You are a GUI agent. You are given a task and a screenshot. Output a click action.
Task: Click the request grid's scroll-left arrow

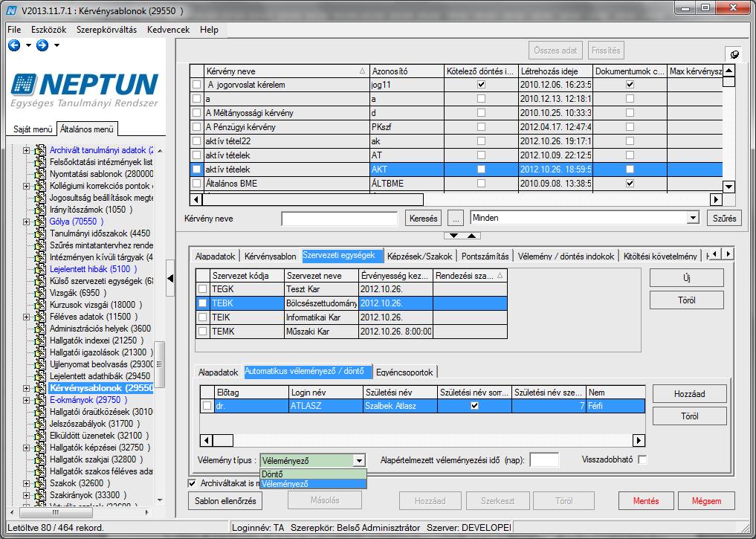click(x=196, y=199)
